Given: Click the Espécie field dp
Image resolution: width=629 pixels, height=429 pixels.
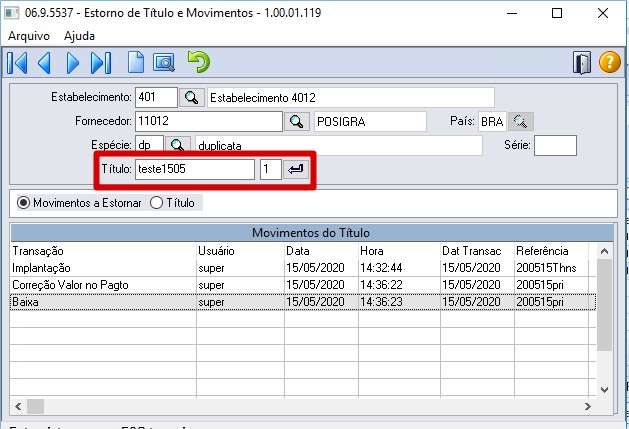Looking at the screenshot, I should [x=149, y=144].
